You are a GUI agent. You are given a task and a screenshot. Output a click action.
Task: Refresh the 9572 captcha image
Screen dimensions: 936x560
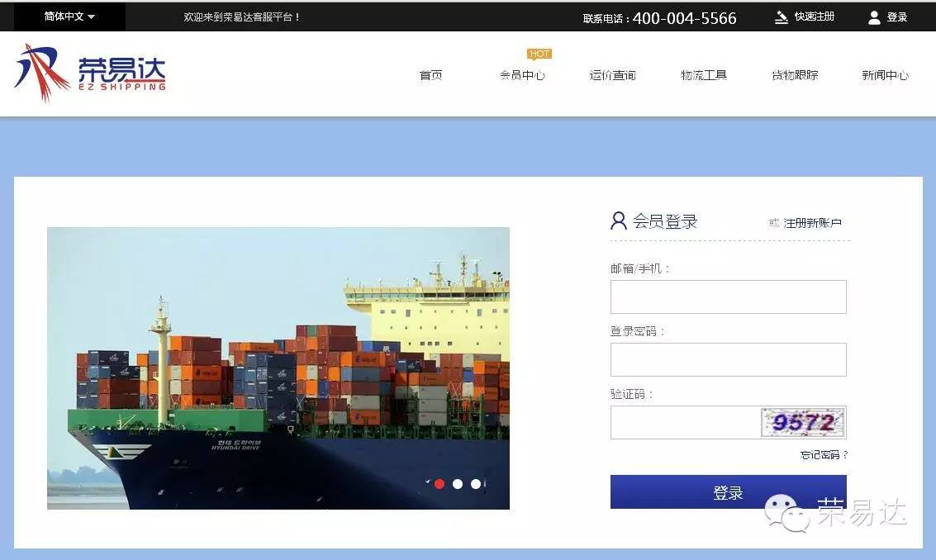click(803, 423)
